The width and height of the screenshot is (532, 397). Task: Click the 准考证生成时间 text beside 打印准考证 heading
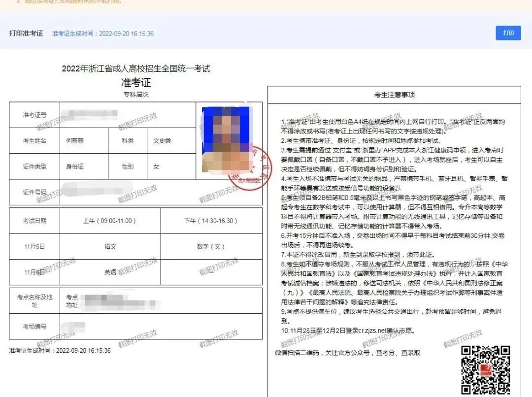(x=102, y=33)
